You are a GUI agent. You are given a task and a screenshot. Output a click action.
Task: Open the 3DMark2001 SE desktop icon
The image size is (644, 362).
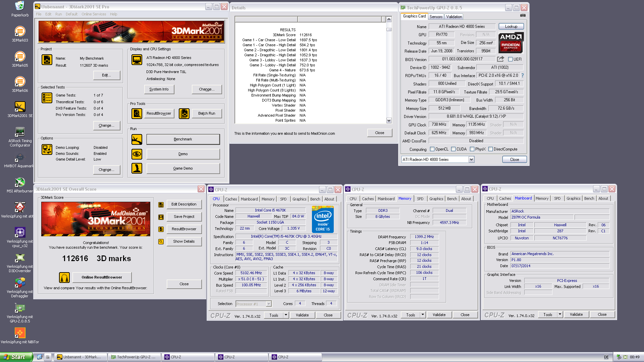(x=20, y=107)
